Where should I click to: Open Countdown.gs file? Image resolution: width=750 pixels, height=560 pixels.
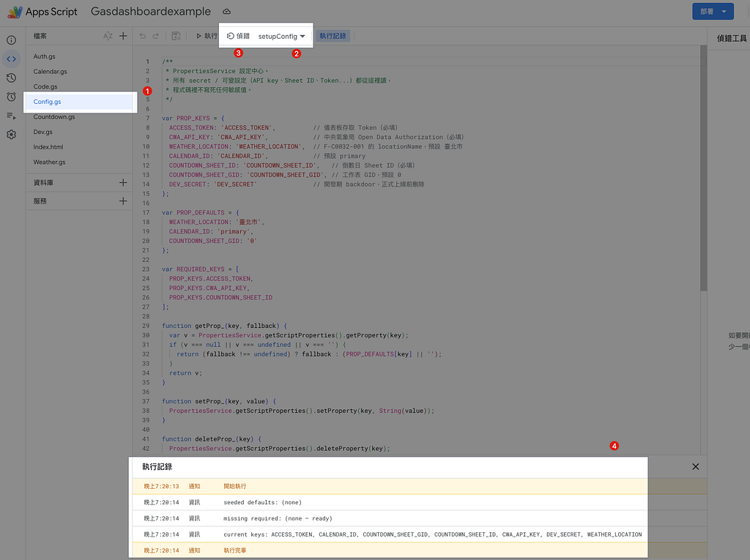tap(54, 116)
